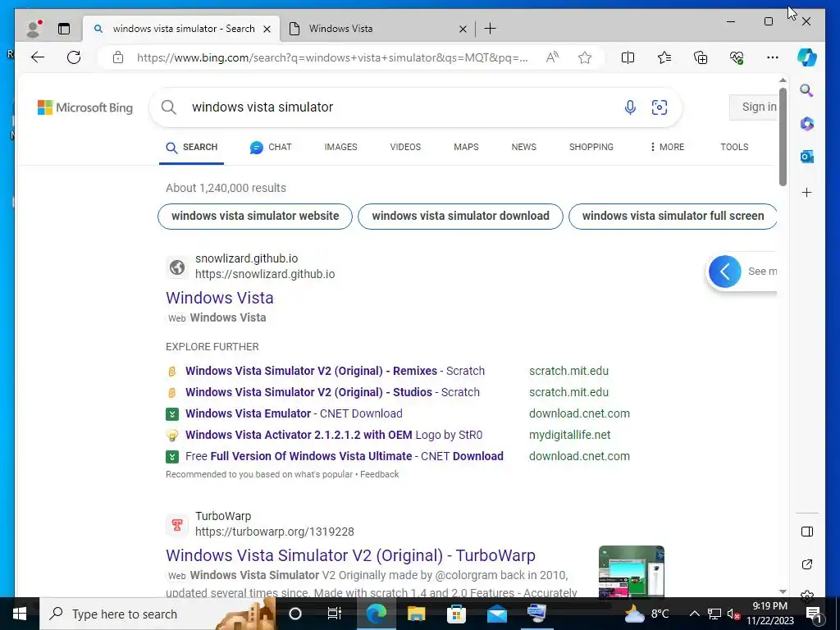This screenshot has width=840, height=630.
Task: Open the sidebar Search icon
Action: coord(807,90)
